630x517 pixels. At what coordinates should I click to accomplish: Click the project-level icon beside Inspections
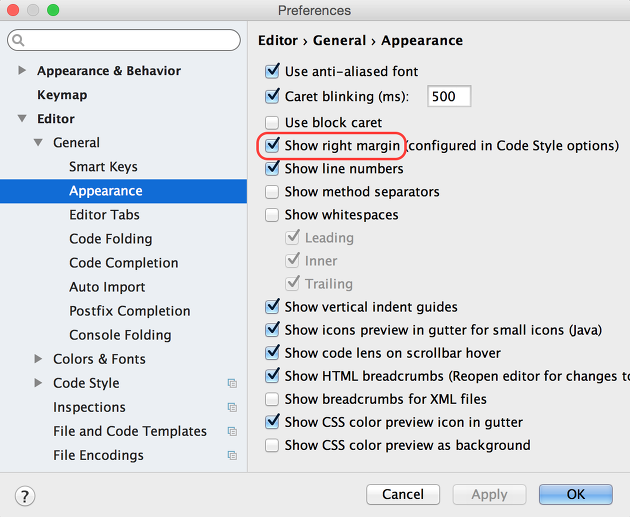[x=232, y=407]
